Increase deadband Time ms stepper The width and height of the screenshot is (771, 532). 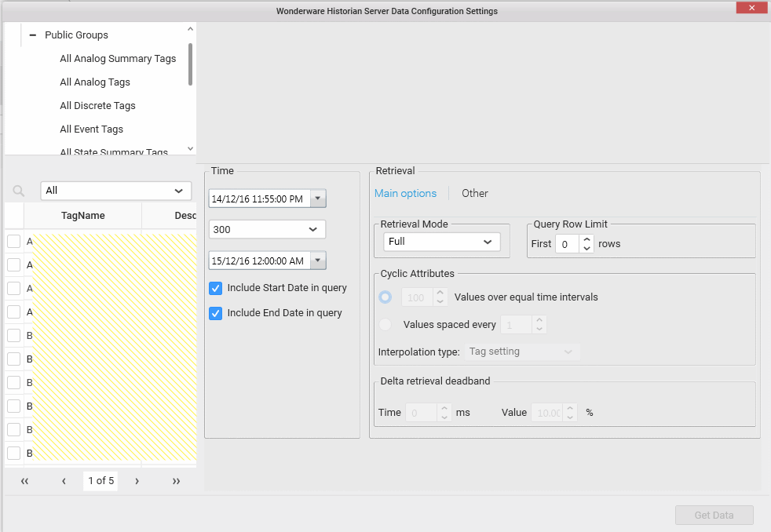click(444, 408)
